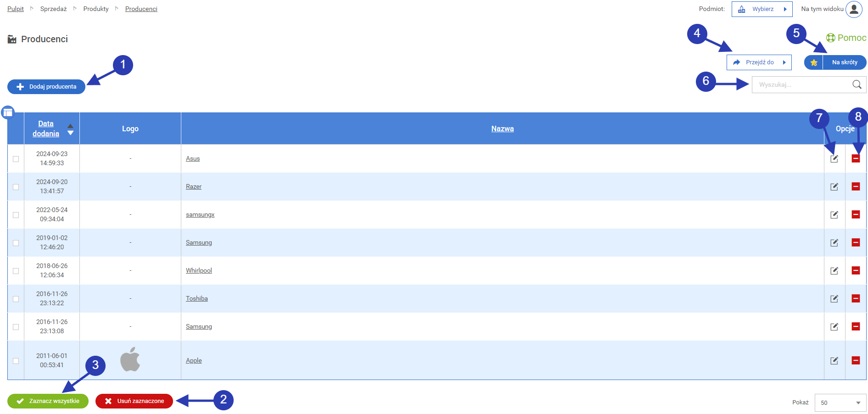This screenshot has width=868, height=414.
Task: Go to Pulpit in the breadcrumb
Action: coord(16,9)
